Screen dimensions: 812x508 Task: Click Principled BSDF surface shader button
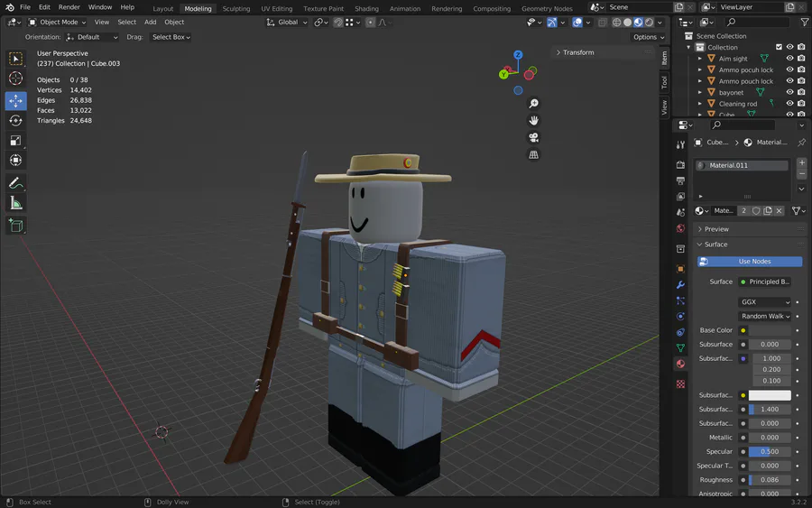click(765, 282)
